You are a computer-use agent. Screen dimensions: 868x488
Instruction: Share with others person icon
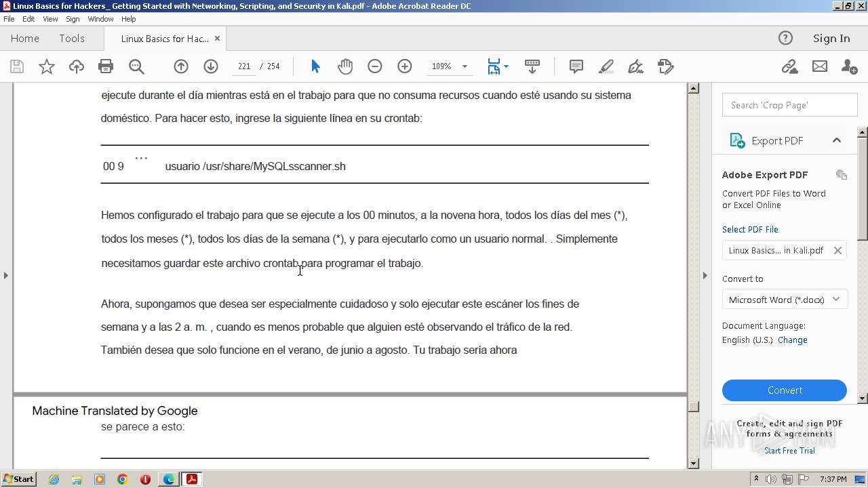(x=849, y=66)
